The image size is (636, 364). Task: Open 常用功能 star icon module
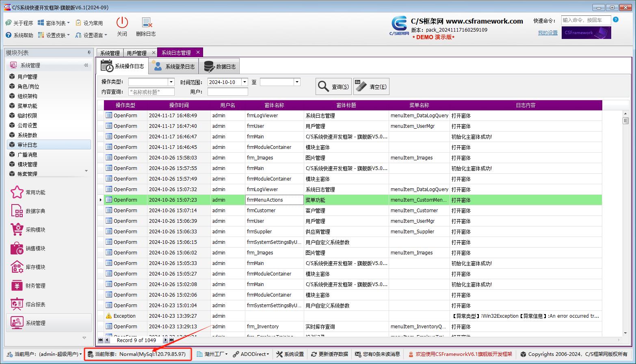pos(17,192)
